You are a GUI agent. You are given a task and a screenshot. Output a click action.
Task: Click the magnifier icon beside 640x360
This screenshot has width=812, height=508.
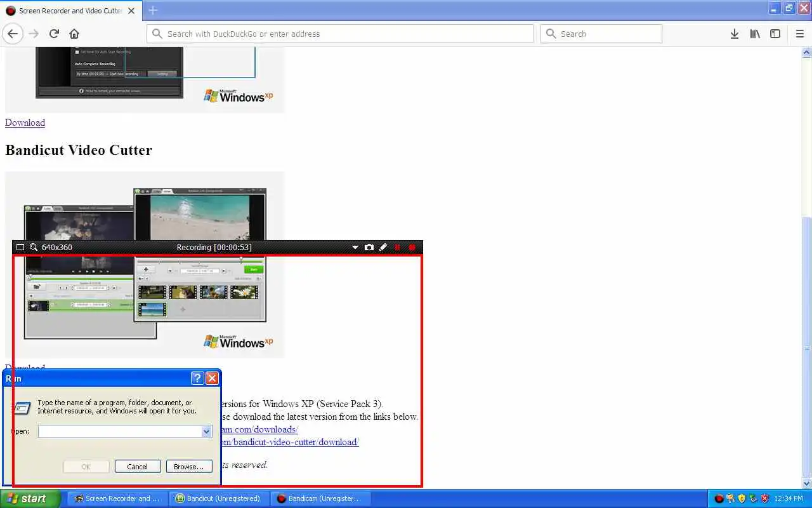click(x=34, y=248)
